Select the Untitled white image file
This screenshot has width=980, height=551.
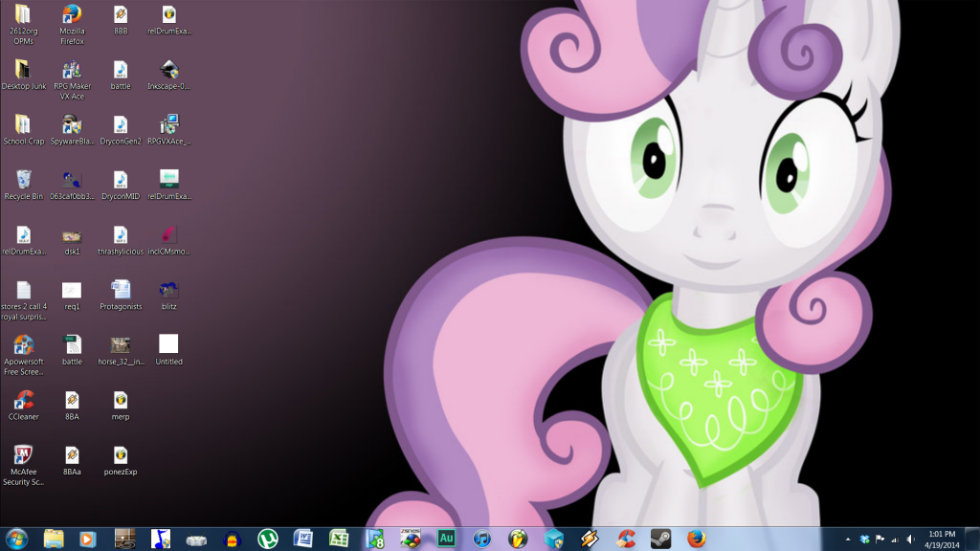[x=169, y=350]
